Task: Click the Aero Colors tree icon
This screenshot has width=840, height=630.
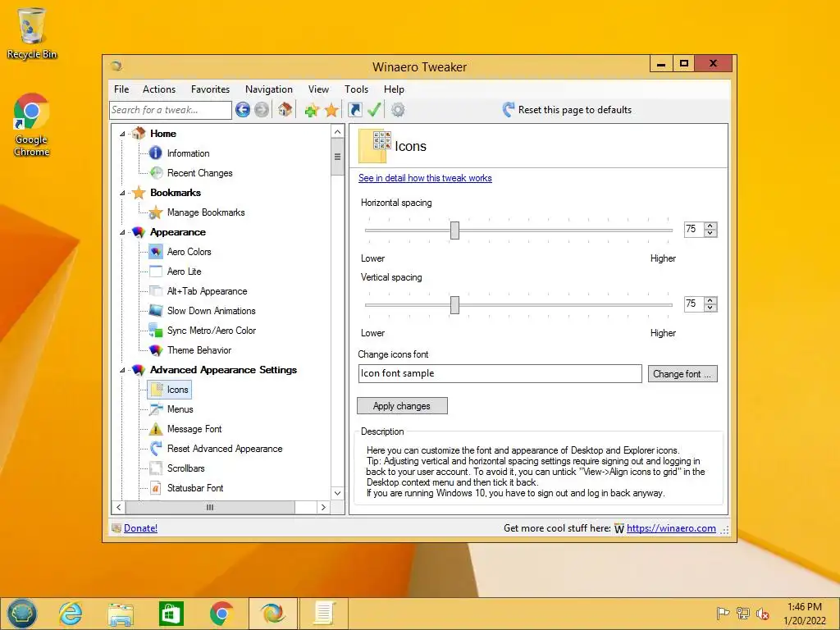Action: (156, 251)
